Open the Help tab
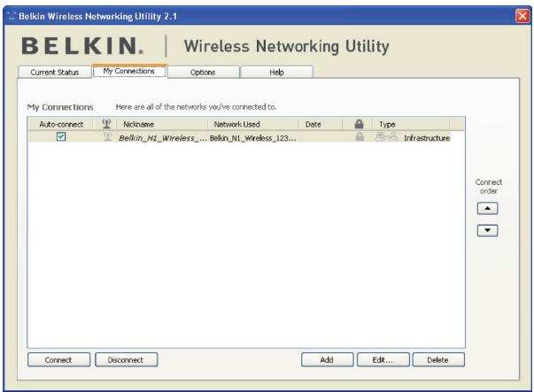Screen dimensions: 534x392 [x=276, y=73]
